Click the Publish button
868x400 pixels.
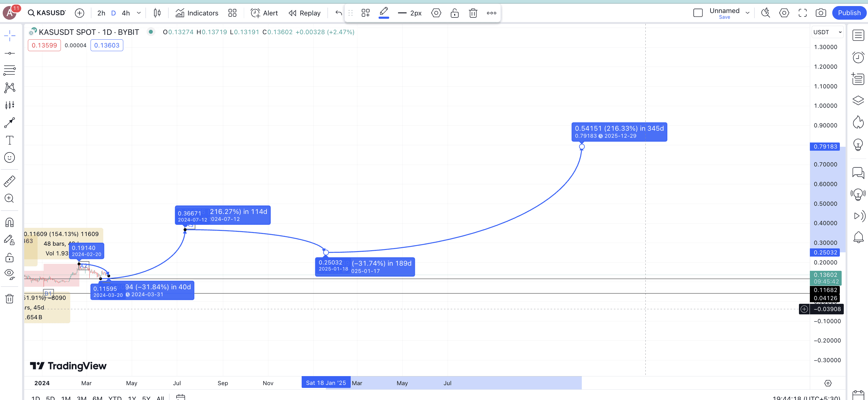coord(849,13)
